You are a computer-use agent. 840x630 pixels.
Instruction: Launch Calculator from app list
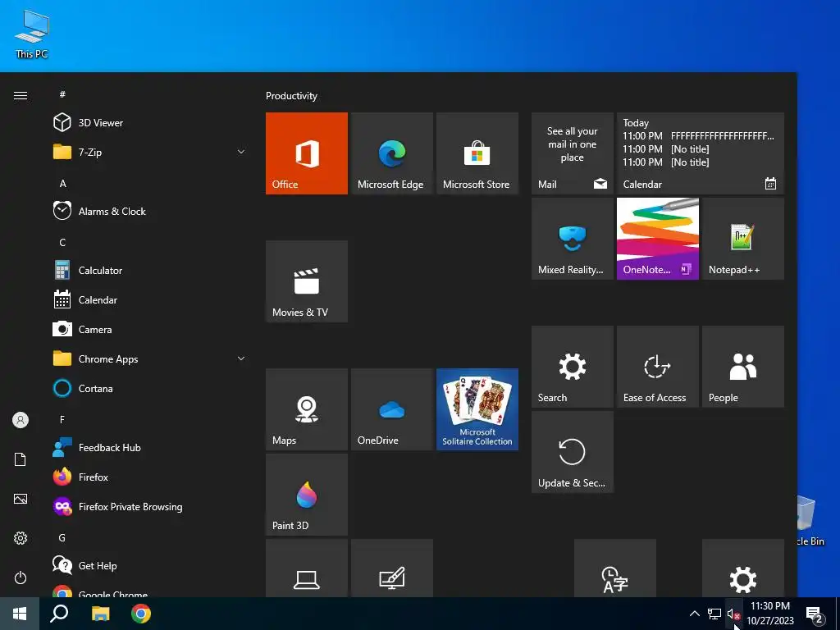pyautogui.click(x=149, y=271)
